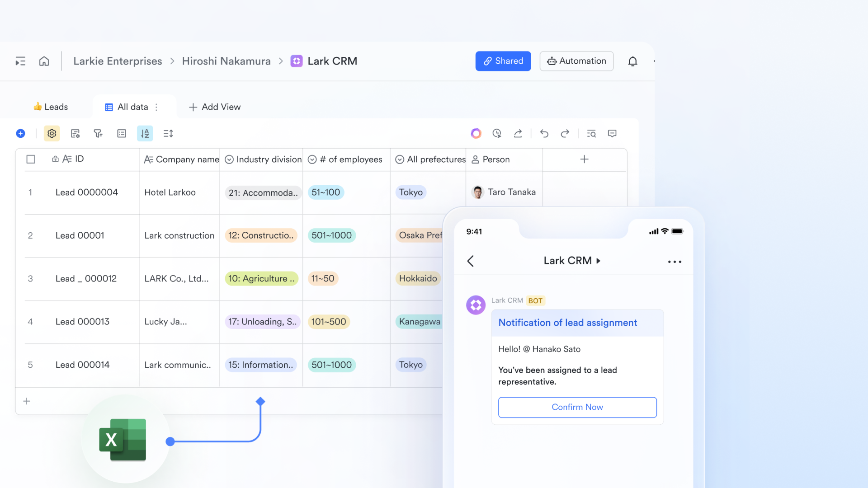The height and width of the screenshot is (488, 868).
Task: Open the comments icon in the toolbar
Action: tap(612, 133)
